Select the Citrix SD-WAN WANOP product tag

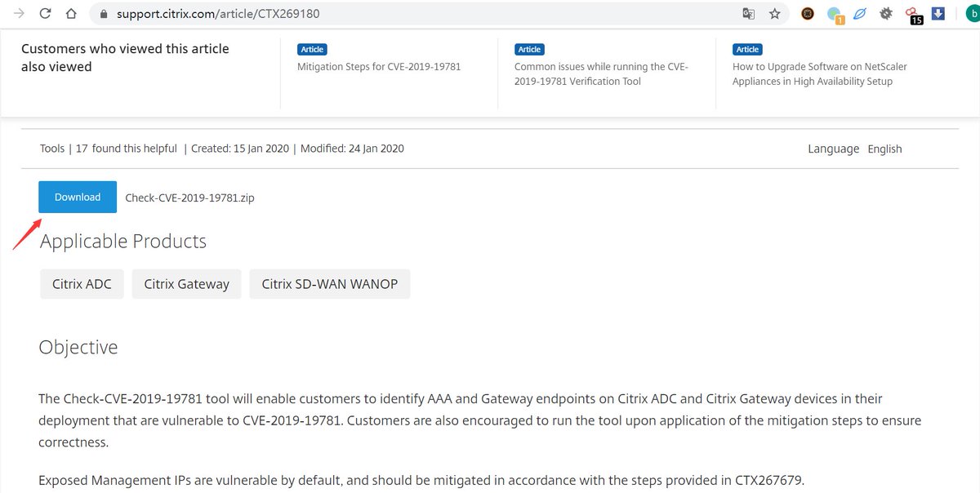[x=330, y=284]
